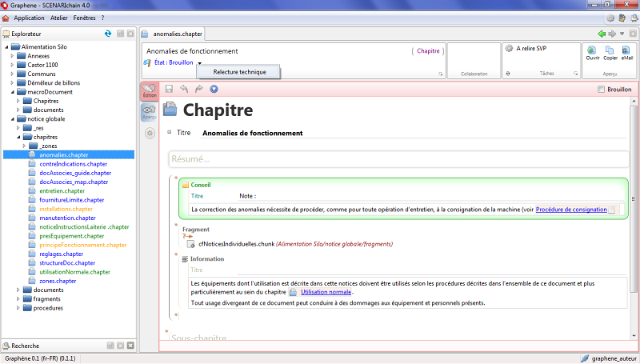Viewport: 640px width, 364px height.
Task: Follow the Procédure de consignation link
Action: pos(570,210)
